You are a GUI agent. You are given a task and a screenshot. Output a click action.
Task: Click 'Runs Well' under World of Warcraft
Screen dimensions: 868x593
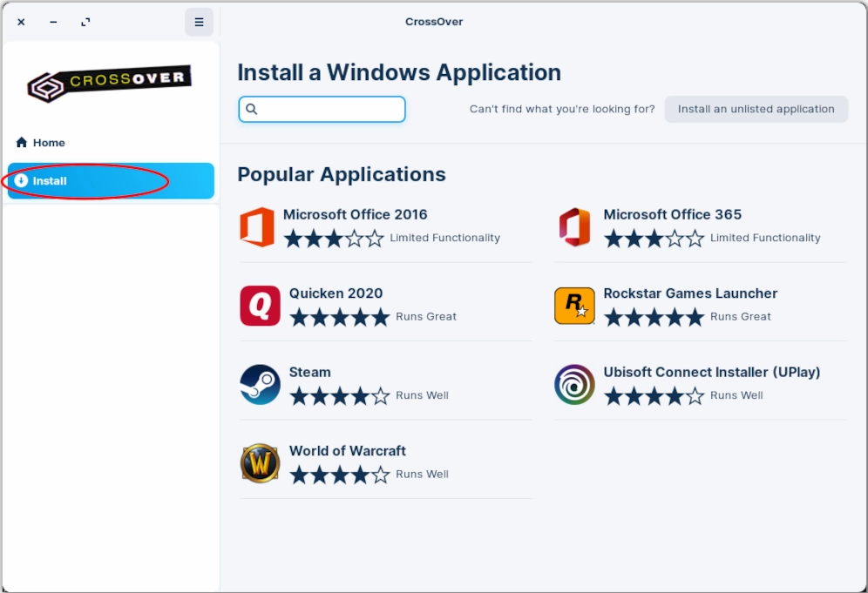[423, 474]
